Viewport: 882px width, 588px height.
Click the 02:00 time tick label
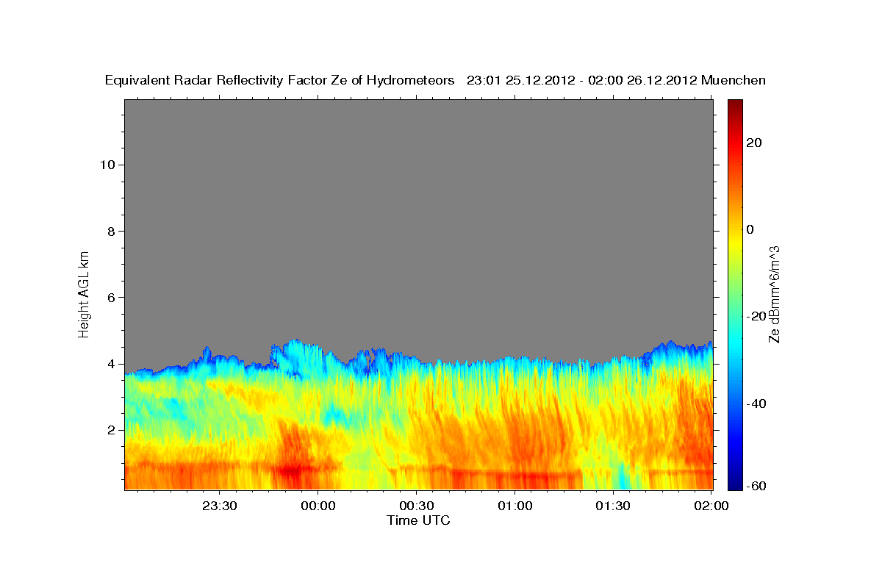711,506
